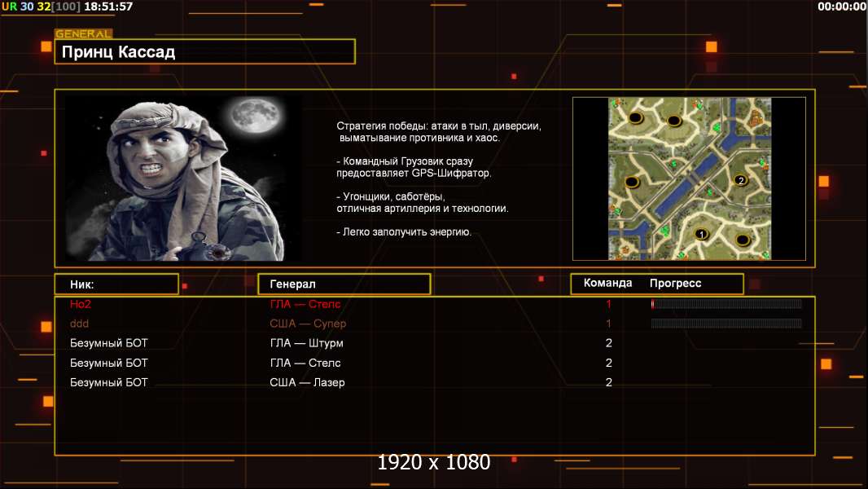
Task: Select 'Безумный БОТ' in the США — Лазер row
Action: coord(108,382)
